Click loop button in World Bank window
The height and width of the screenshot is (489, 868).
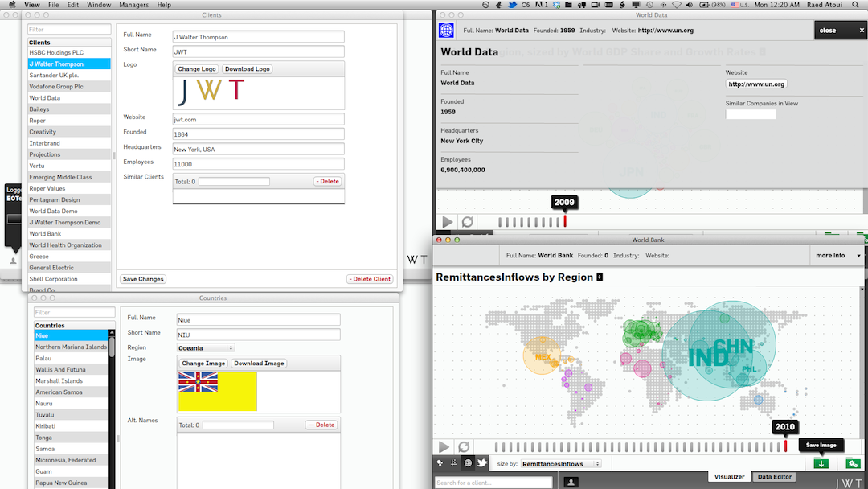tap(464, 447)
